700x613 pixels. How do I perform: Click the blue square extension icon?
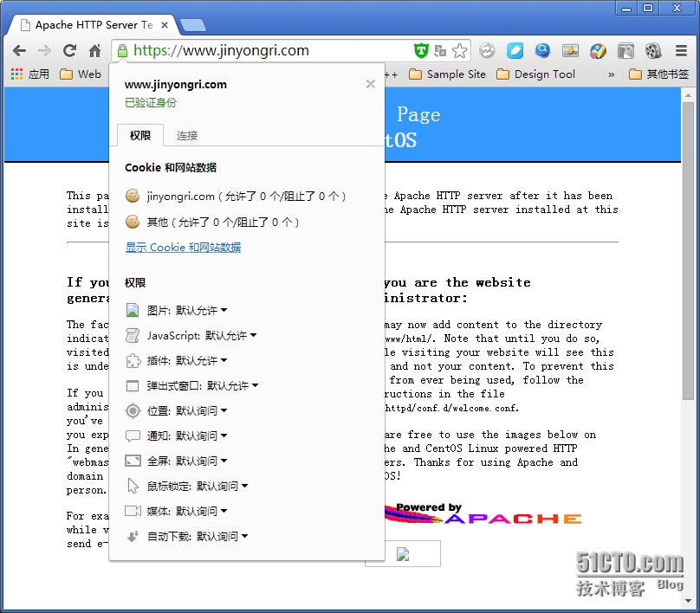515,51
